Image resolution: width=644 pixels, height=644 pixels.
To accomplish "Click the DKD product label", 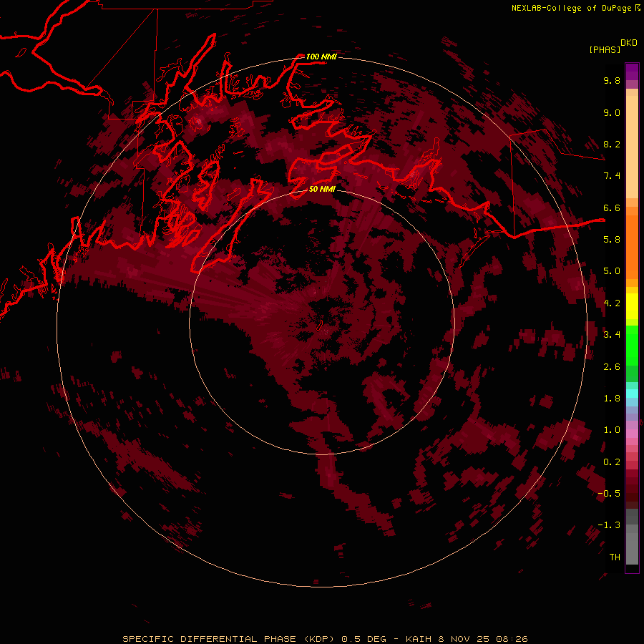I will pyautogui.click(x=629, y=42).
